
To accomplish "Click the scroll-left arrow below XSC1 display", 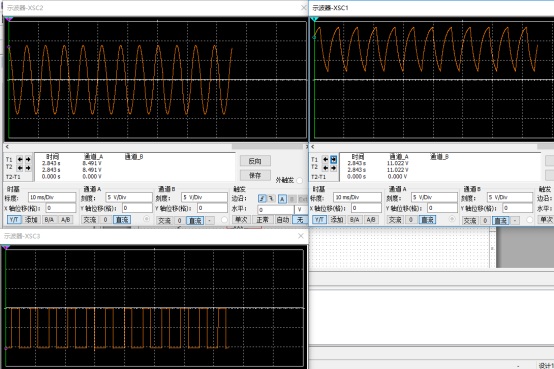I will [312, 146].
